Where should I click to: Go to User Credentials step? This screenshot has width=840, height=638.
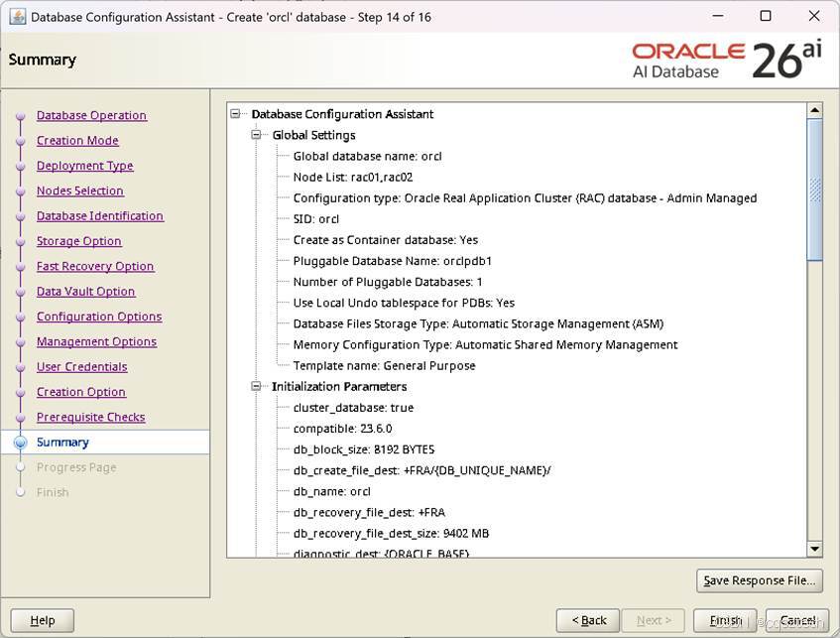(x=82, y=367)
